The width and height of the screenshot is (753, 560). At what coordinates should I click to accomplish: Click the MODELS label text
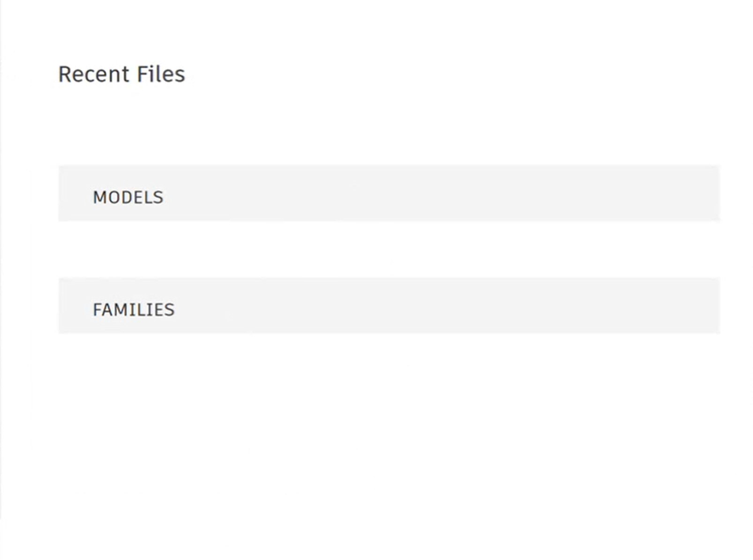pos(128,197)
